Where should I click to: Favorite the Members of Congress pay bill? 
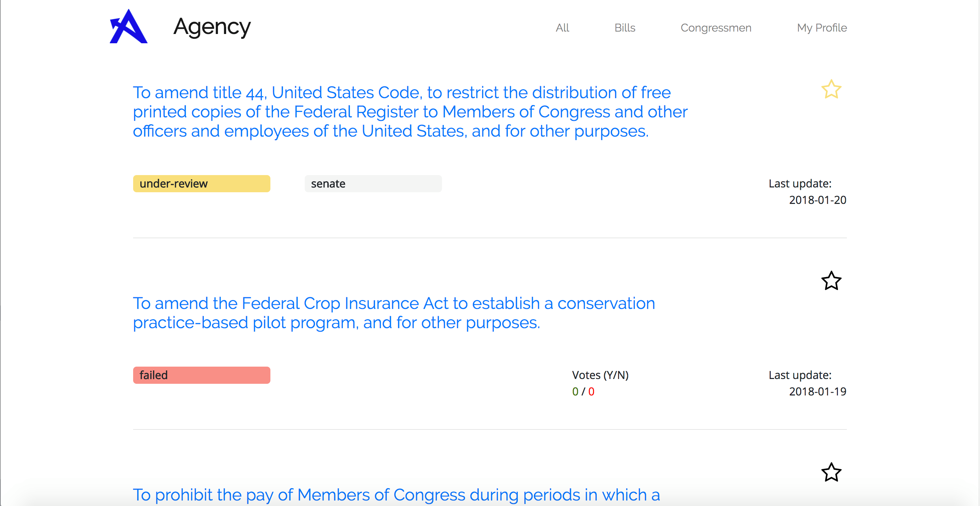tap(831, 472)
